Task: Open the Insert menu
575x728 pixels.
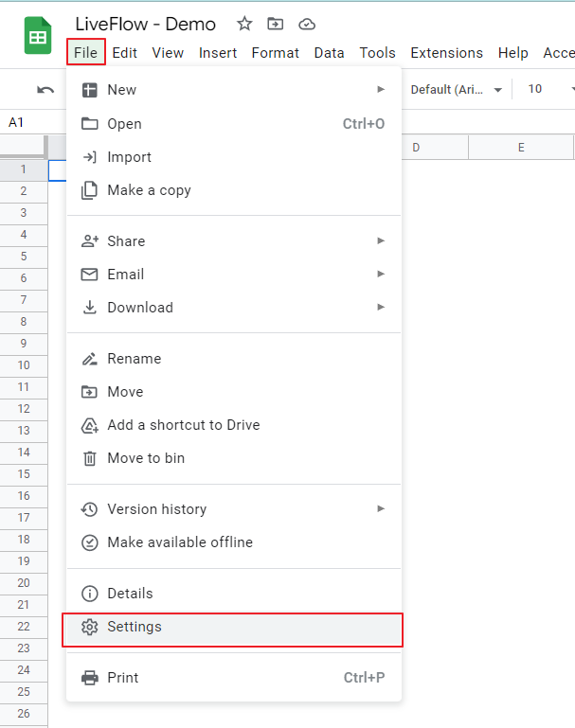Action: [218, 53]
